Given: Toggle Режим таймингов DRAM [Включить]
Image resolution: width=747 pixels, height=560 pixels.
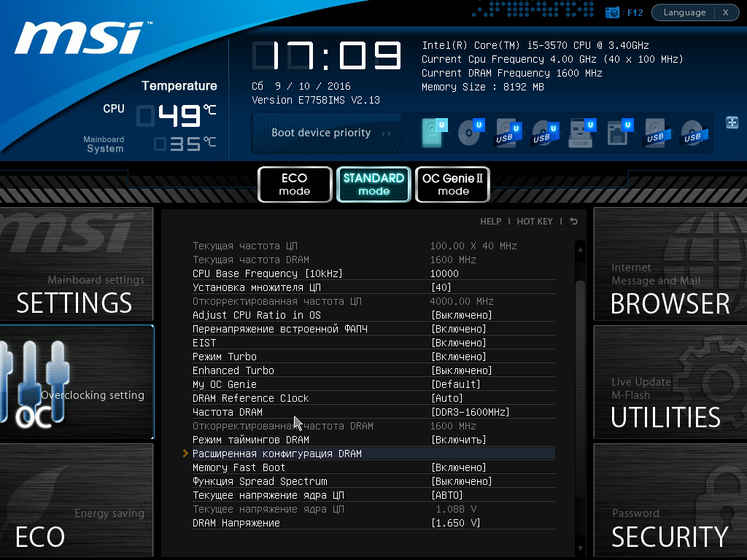Looking at the screenshot, I should tap(373, 440).
